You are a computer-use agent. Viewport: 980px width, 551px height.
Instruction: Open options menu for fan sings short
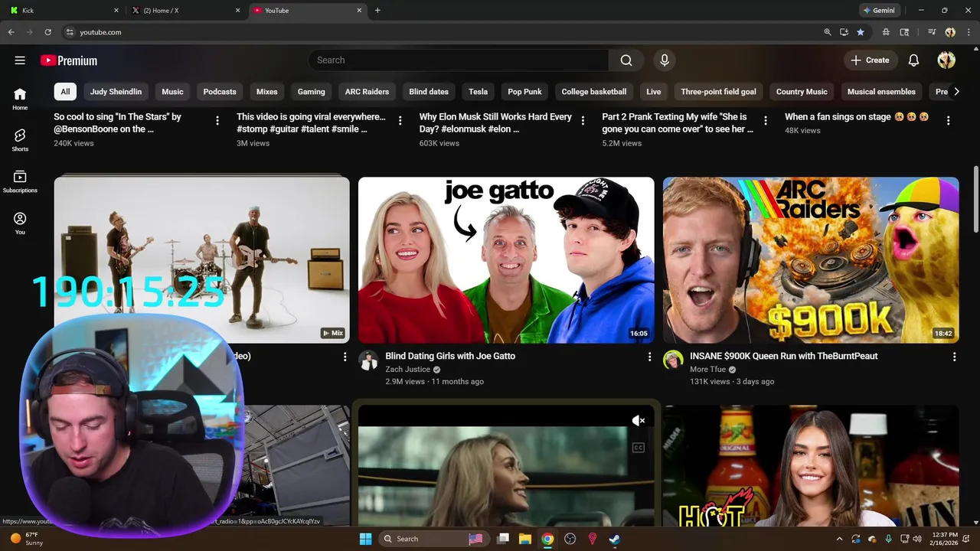pos(948,121)
